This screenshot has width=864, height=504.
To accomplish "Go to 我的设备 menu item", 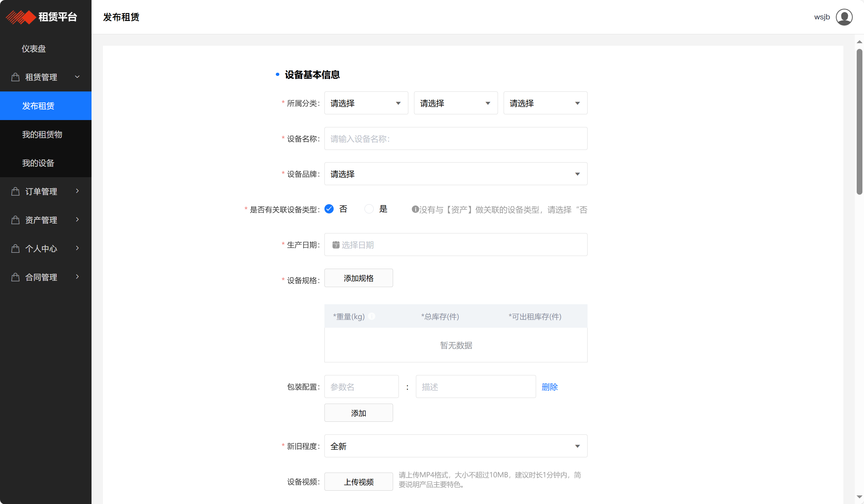I will 46,163.
